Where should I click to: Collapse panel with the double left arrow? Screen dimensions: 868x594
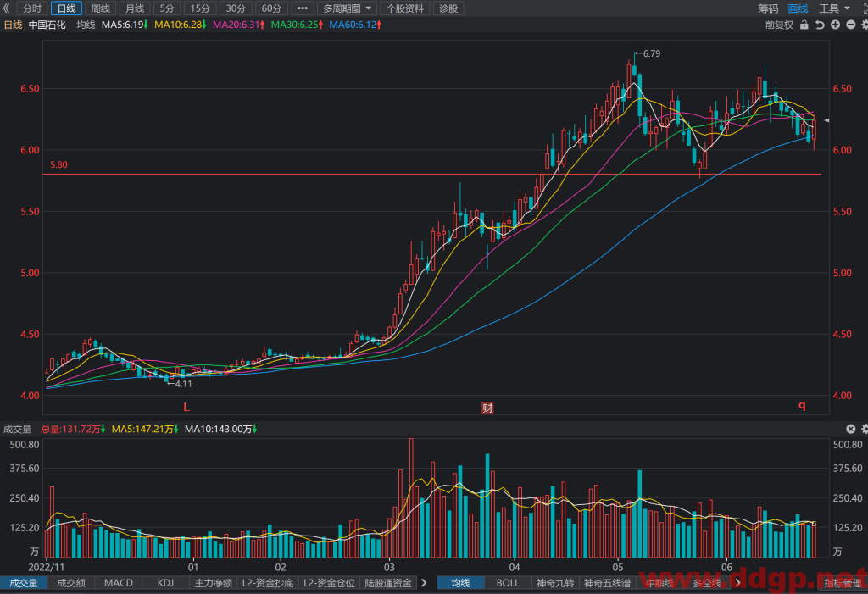[6, 8]
